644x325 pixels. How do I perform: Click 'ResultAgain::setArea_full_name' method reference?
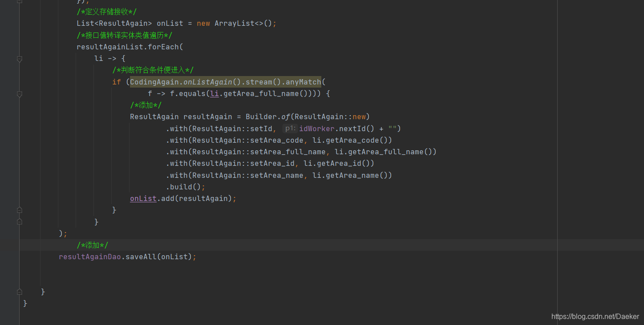[x=259, y=152]
